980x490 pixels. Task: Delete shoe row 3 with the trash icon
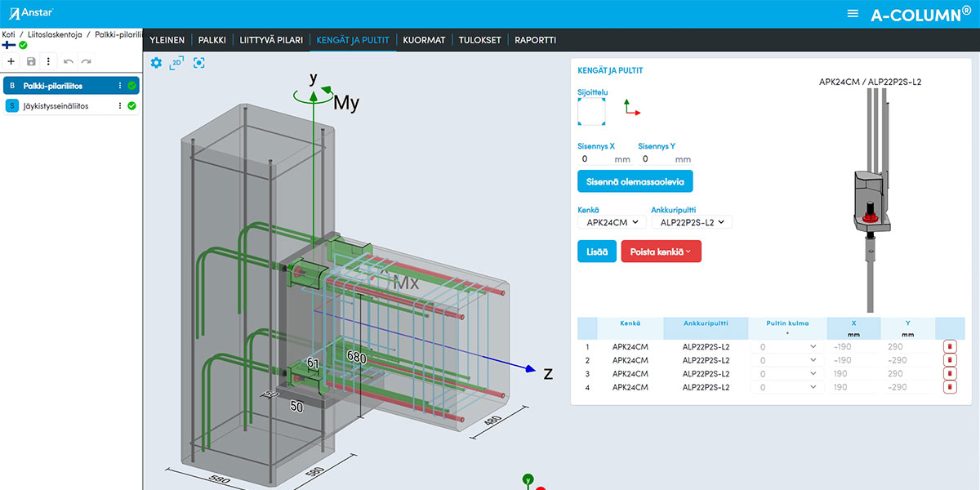[950, 373]
